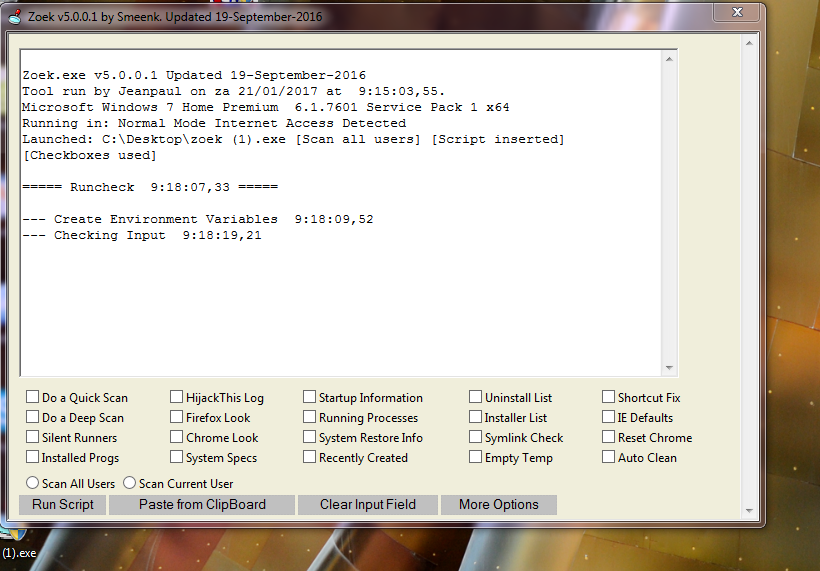Tick the Installer List checkbox
The width and height of the screenshot is (820, 571).
pyautogui.click(x=475, y=417)
